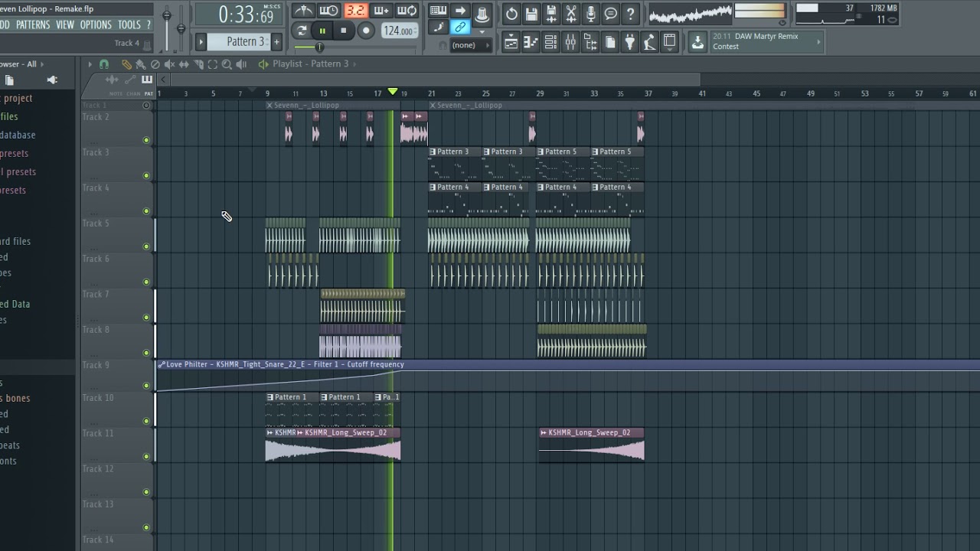Select the Slice tool in playlist toolbar

coord(199,64)
